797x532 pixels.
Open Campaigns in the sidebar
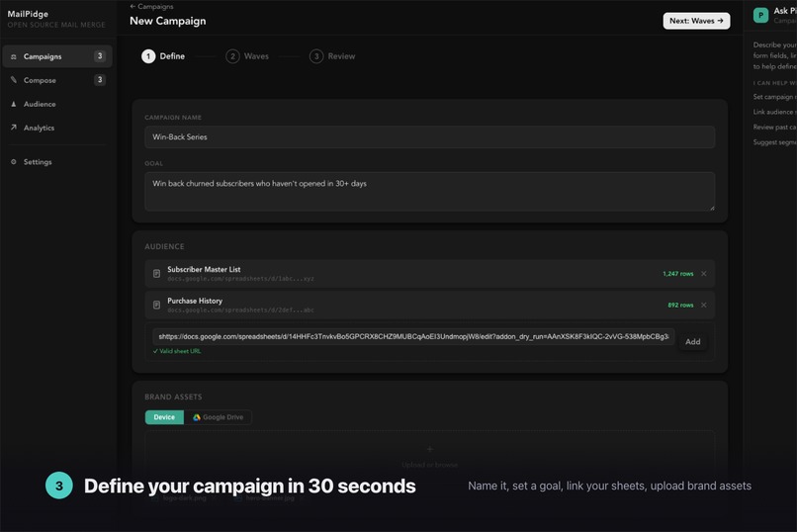57,56
